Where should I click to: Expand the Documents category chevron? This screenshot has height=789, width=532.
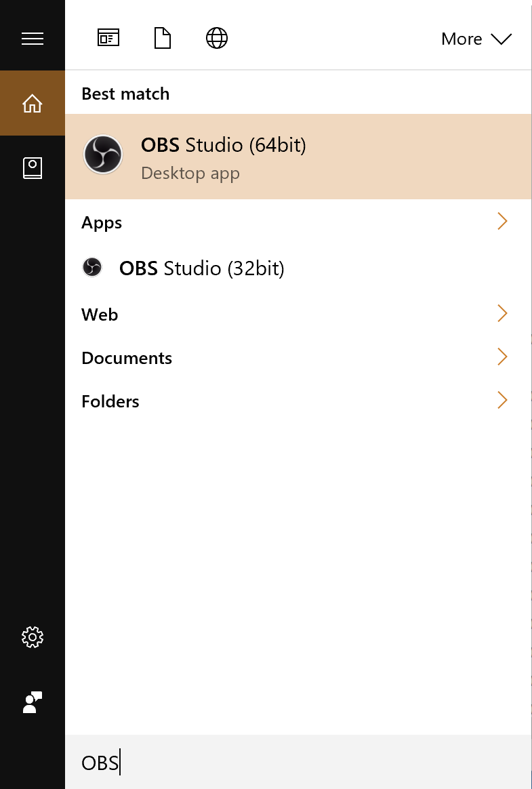pos(502,357)
